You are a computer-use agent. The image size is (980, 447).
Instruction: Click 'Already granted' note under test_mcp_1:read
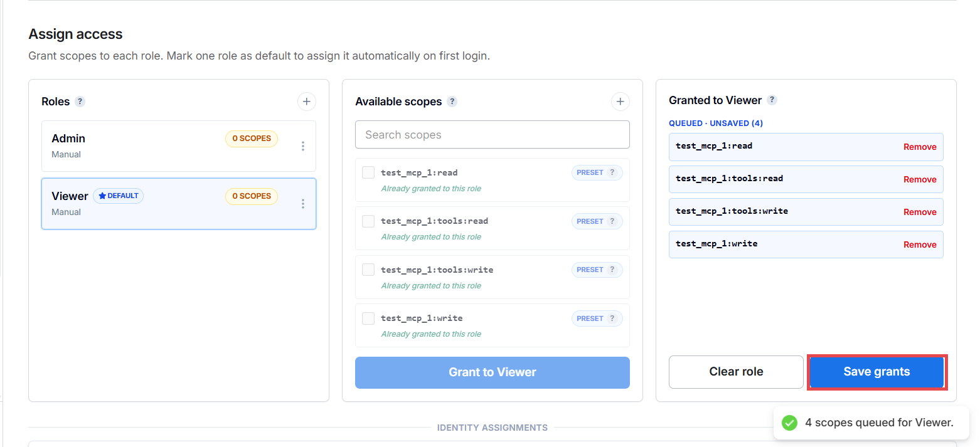[x=431, y=189]
